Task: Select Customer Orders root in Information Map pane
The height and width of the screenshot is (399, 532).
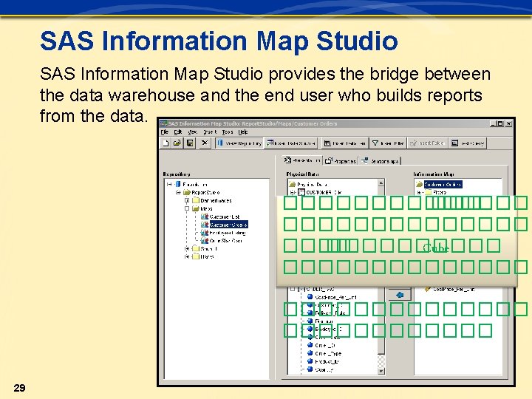Action: click(443, 184)
